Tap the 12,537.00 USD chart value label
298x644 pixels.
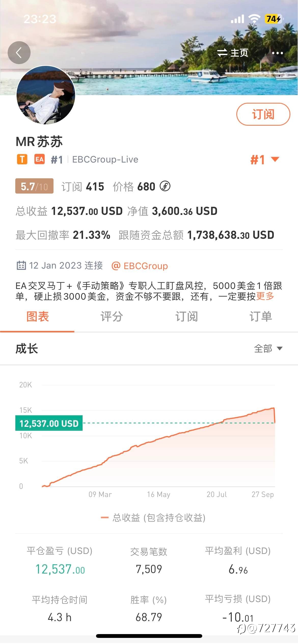click(49, 423)
